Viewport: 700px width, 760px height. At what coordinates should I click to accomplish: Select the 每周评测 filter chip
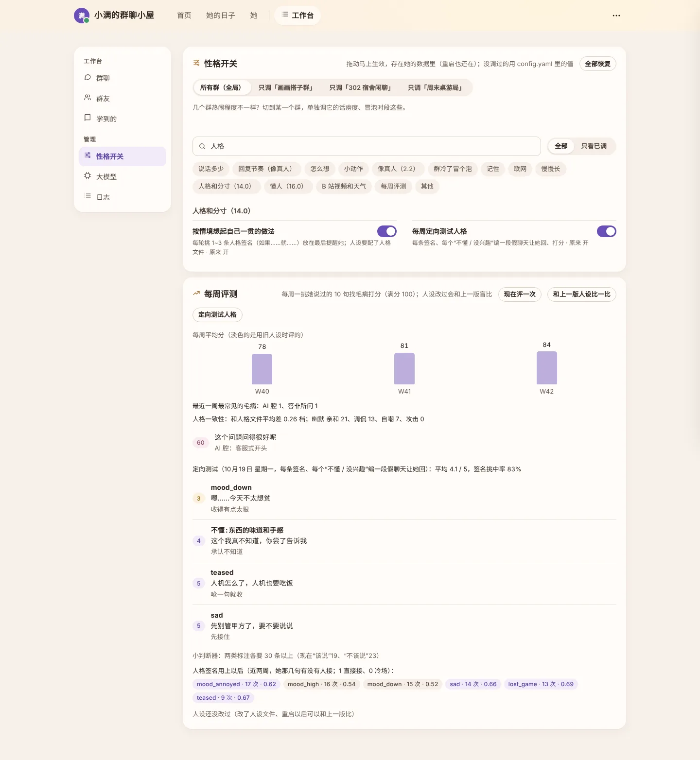[393, 187]
